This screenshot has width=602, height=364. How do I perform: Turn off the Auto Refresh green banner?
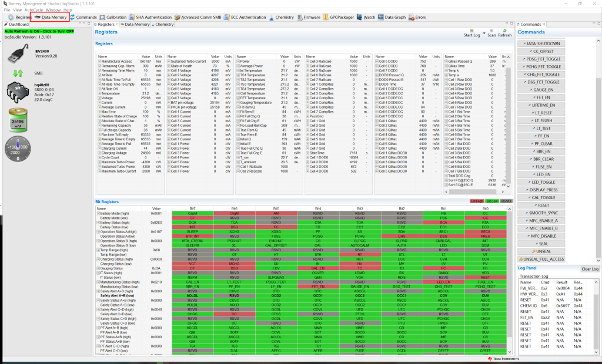38,31
